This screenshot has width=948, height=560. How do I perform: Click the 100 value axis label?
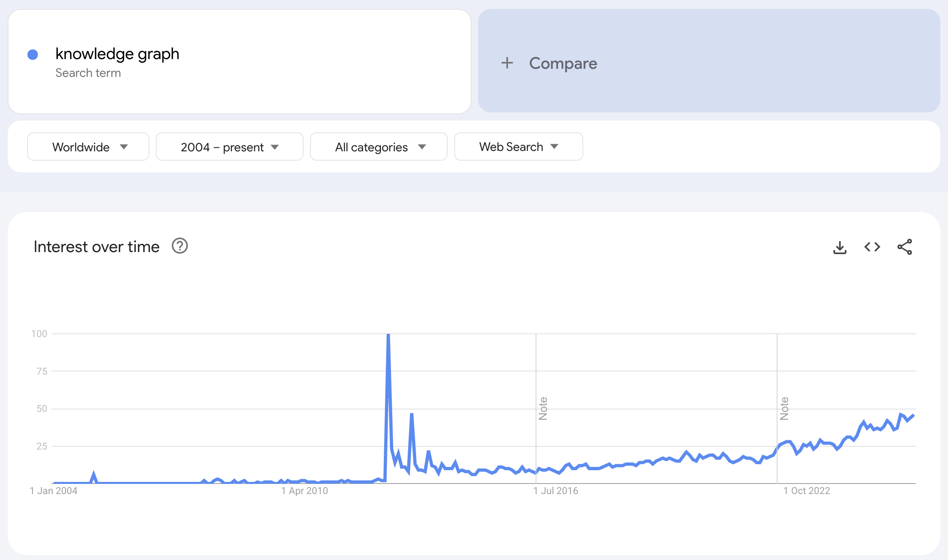click(x=39, y=334)
